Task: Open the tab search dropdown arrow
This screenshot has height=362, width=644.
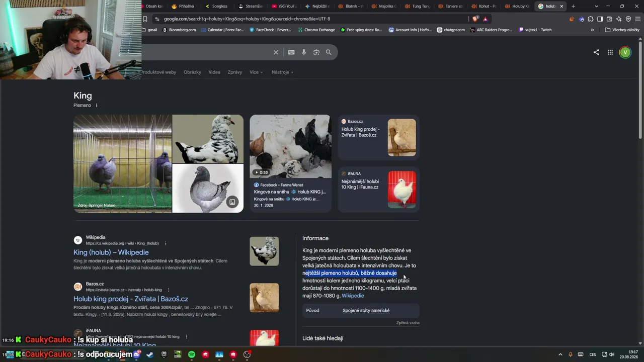Action: tap(596, 6)
